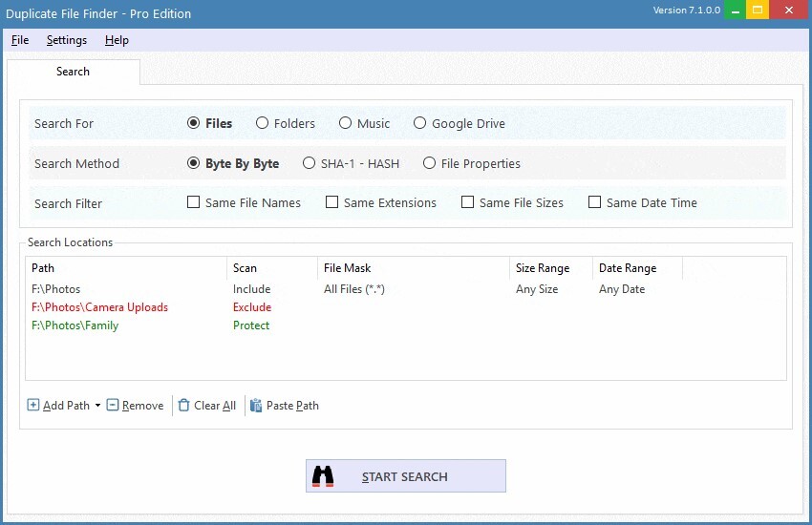Toggle the Same Date Time checkbox
The image size is (812, 525).
coord(595,202)
